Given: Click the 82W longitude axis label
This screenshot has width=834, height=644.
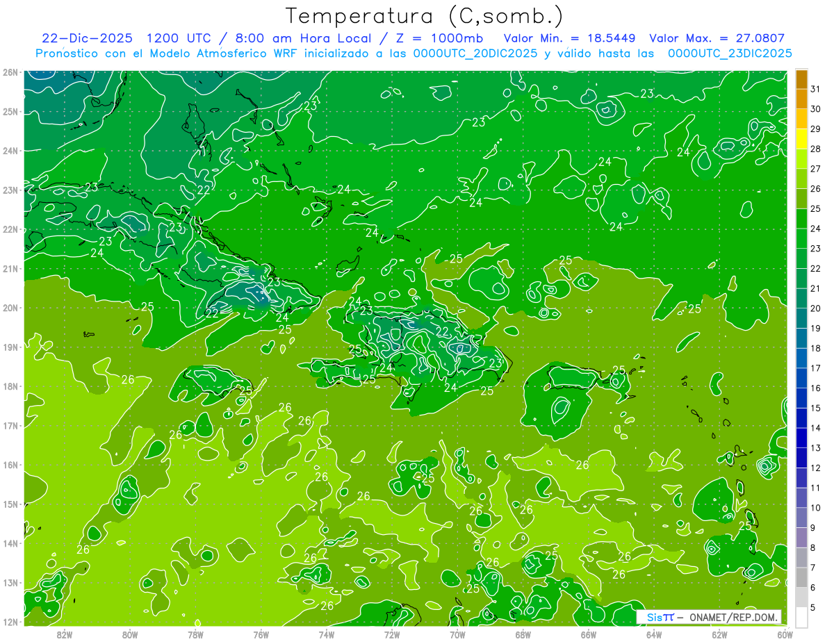Looking at the screenshot, I should [x=65, y=634].
